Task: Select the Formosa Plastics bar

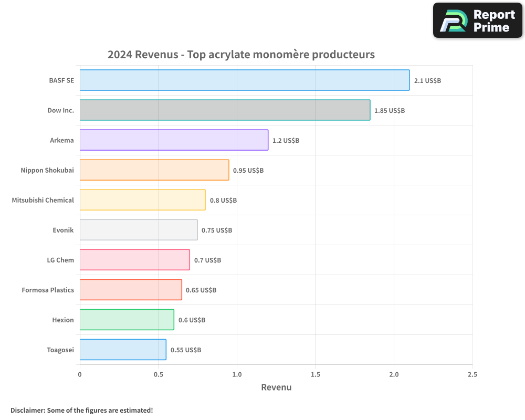Action: coord(131,290)
